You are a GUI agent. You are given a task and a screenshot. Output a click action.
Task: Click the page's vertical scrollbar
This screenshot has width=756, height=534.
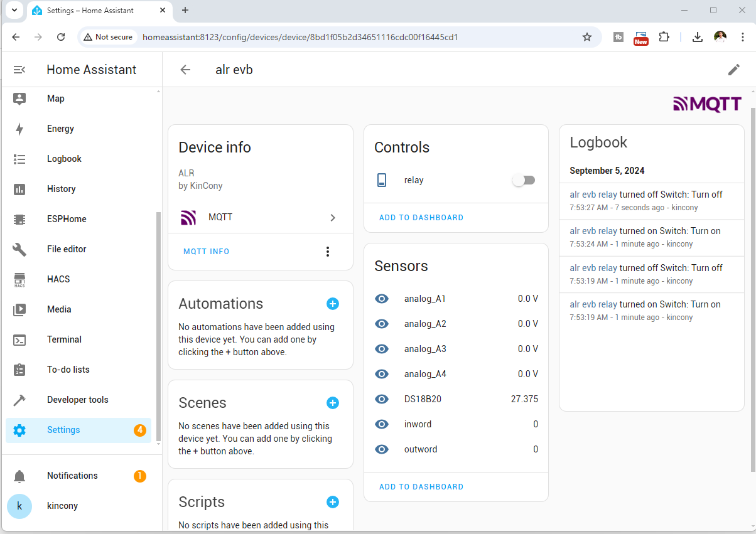click(x=753, y=289)
